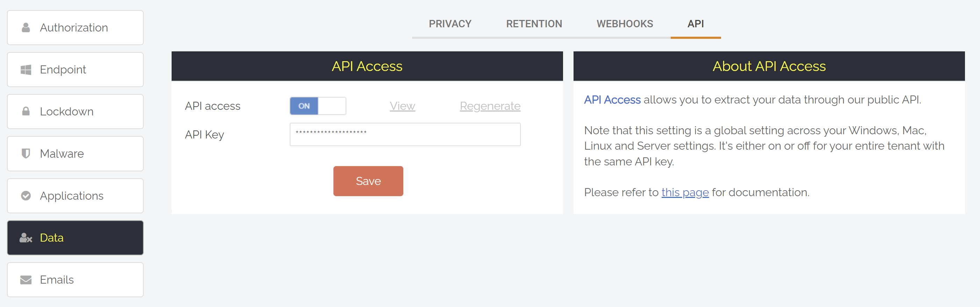Open documentation via the 'this page' link
This screenshot has height=307, width=980.
[685, 192]
